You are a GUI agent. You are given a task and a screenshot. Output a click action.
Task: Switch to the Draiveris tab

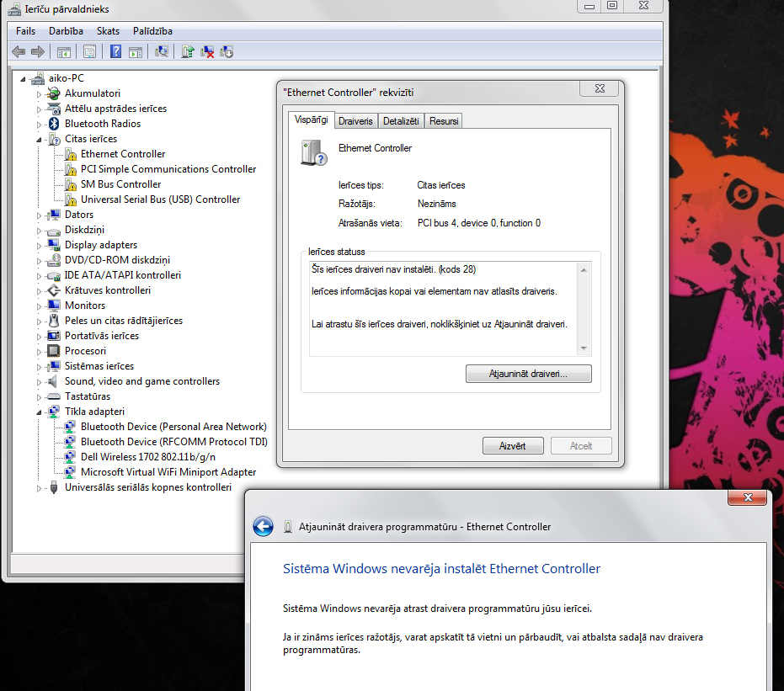355,121
